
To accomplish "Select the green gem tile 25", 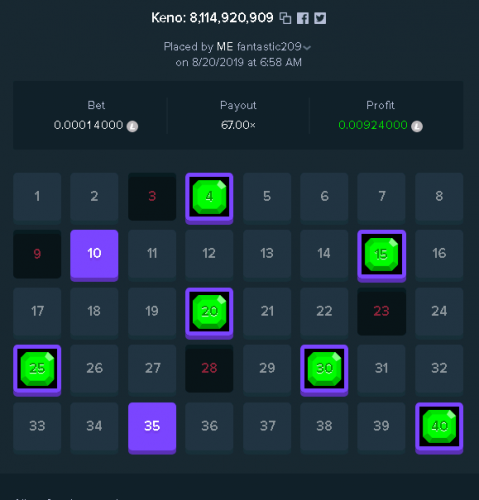I will point(37,370).
